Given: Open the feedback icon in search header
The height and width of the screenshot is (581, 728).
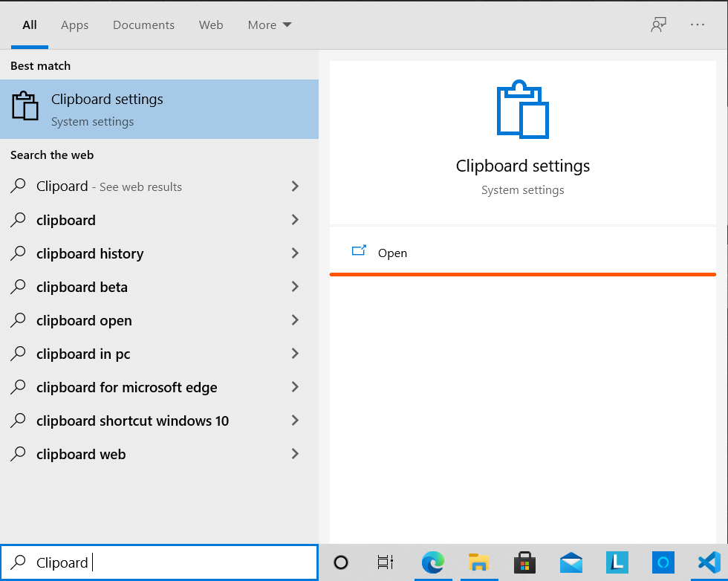Looking at the screenshot, I should coord(658,25).
